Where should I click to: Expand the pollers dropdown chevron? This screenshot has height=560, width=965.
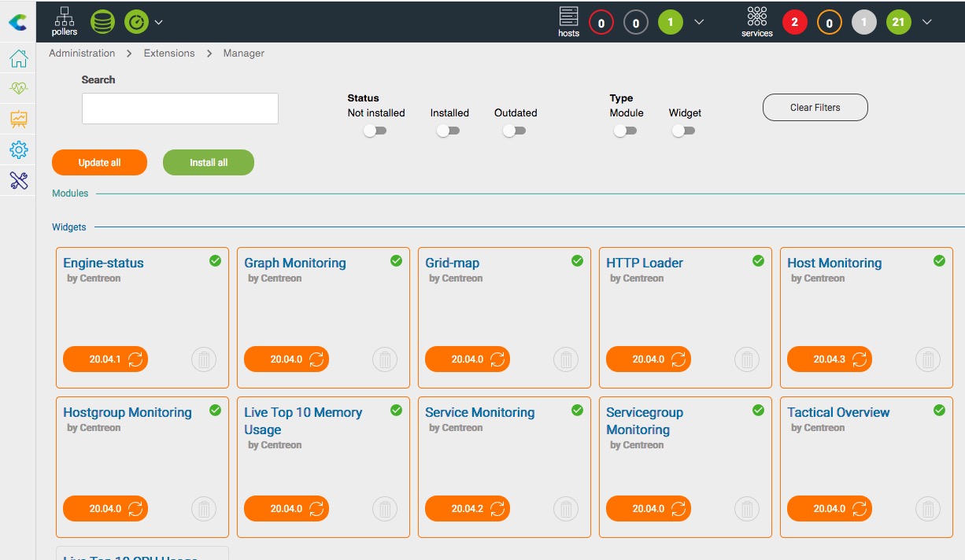(159, 22)
